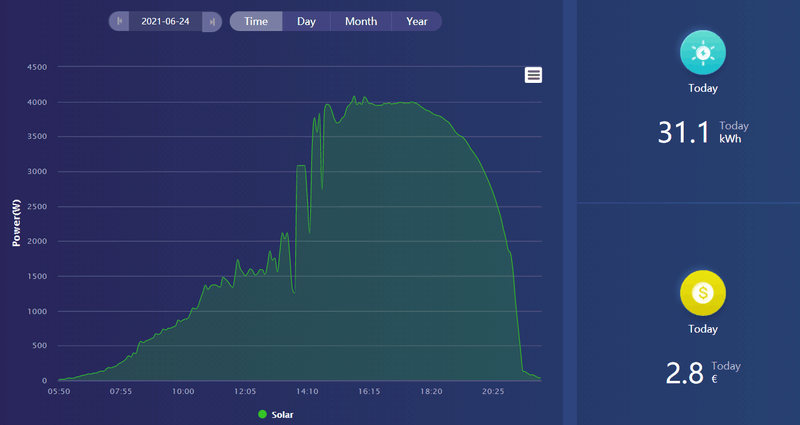Click the 1000 y-axis label

point(37,311)
